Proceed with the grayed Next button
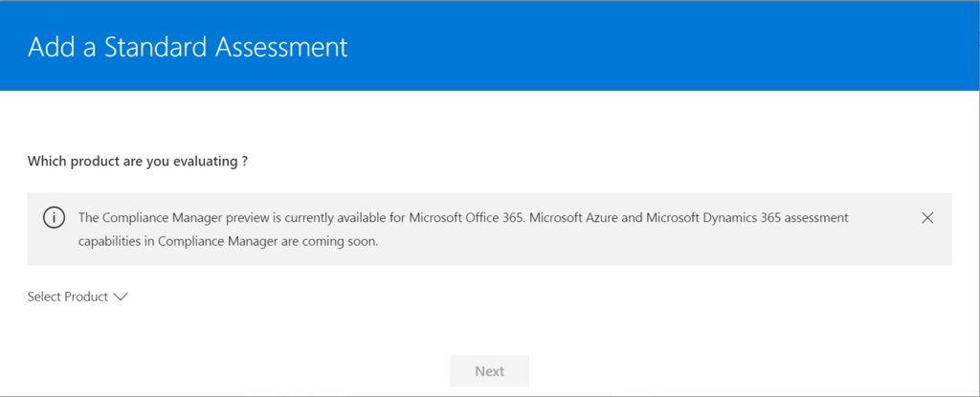The image size is (980, 397). click(489, 371)
